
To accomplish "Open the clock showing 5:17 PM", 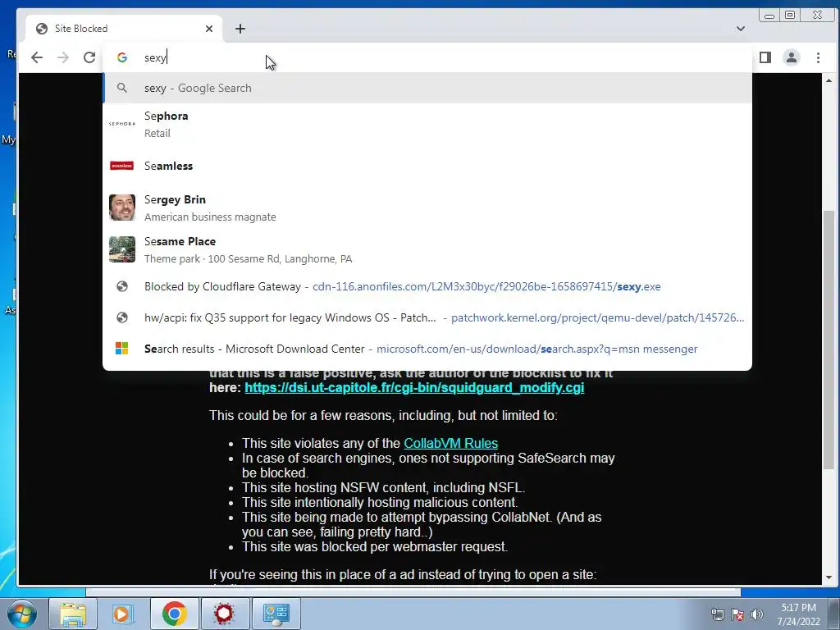I will (x=798, y=614).
